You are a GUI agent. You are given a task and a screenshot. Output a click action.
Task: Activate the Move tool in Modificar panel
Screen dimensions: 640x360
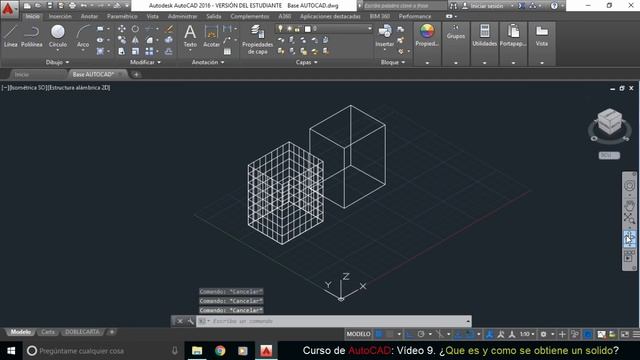[122, 29]
